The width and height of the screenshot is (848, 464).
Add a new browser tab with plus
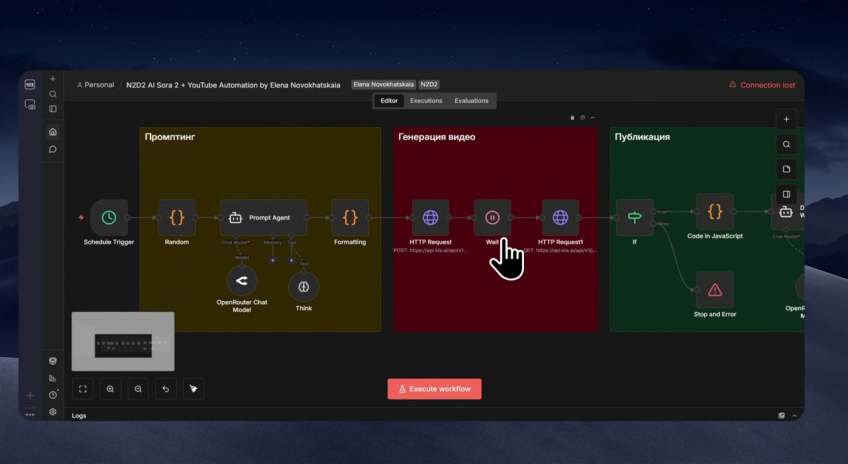click(30, 396)
